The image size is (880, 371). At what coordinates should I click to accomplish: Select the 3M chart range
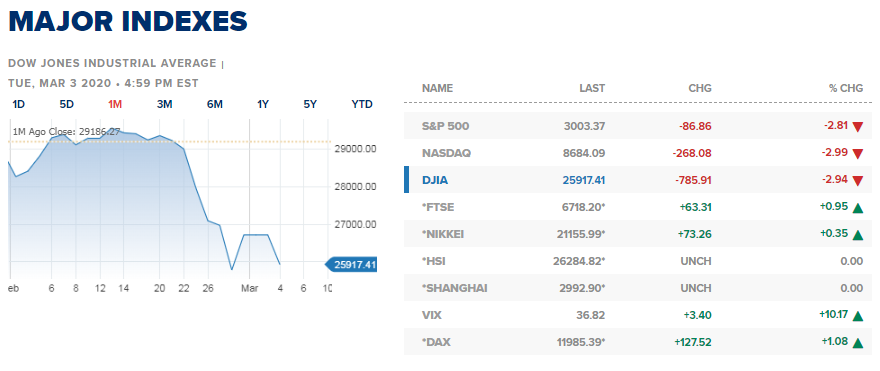point(164,104)
